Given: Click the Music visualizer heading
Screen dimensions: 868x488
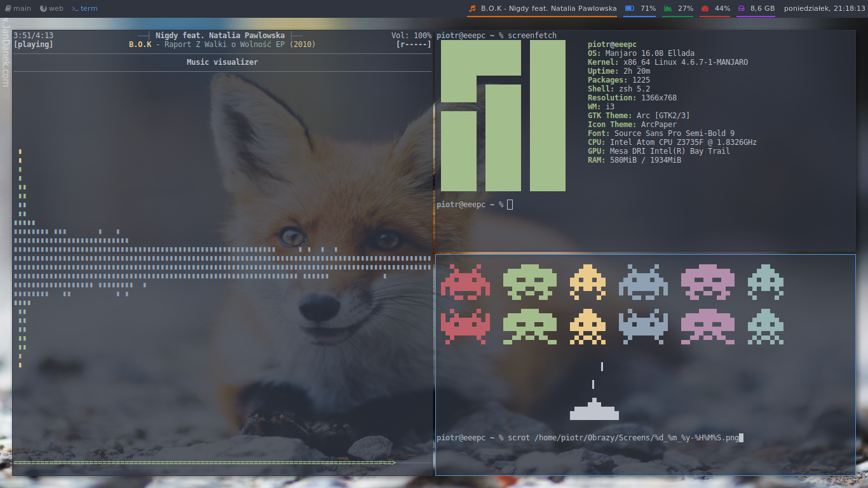Looking at the screenshot, I should (x=222, y=62).
